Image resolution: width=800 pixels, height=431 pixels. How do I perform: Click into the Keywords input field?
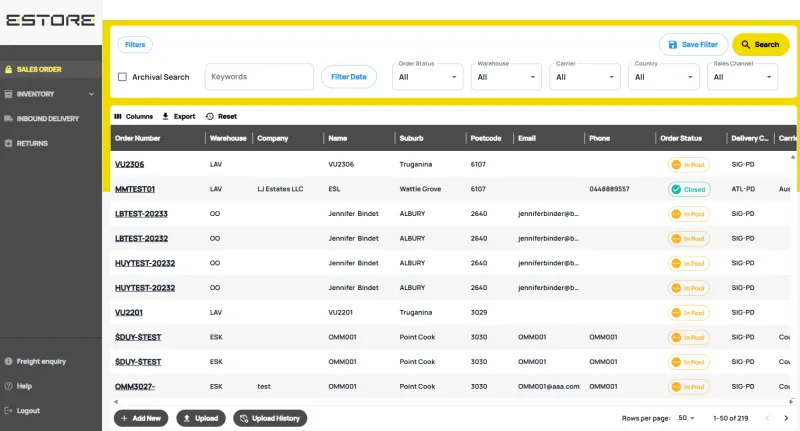point(259,77)
